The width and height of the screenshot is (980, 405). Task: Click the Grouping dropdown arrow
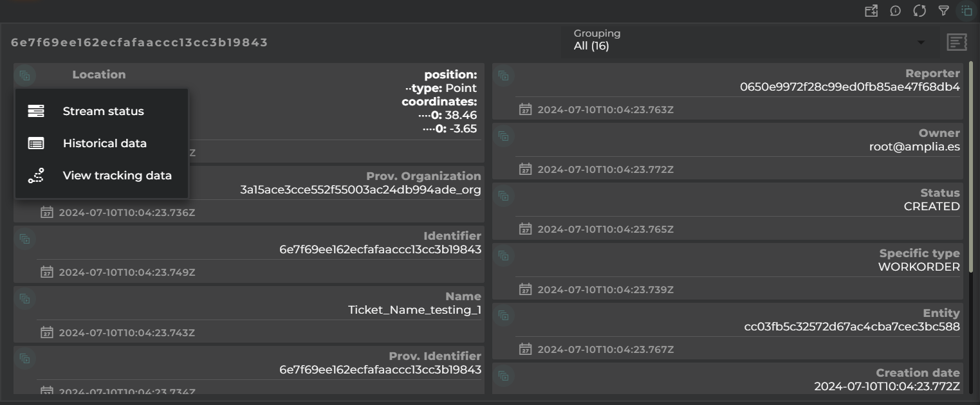[921, 42]
